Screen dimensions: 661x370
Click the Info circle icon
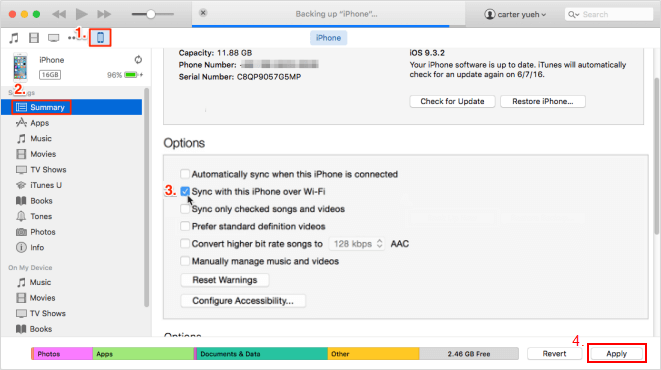(x=21, y=247)
